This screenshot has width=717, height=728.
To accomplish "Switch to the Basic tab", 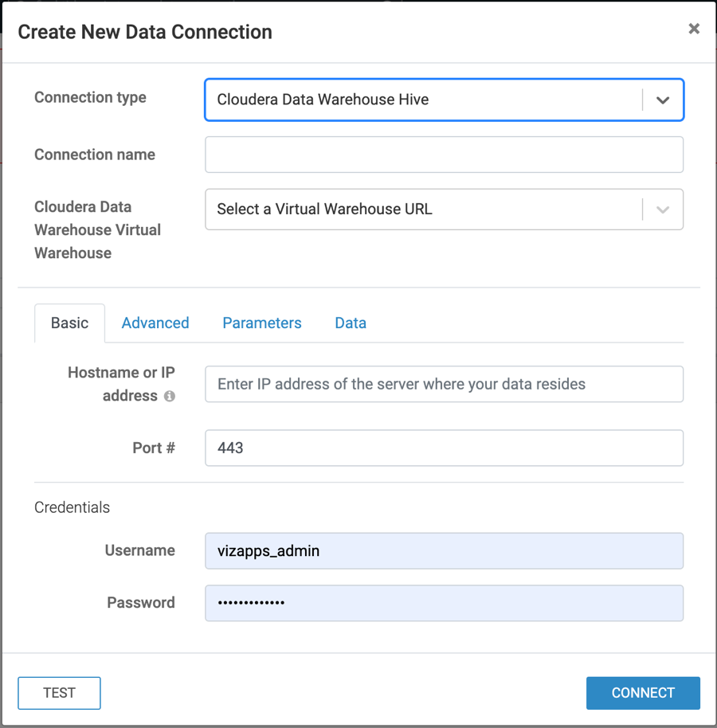I will pyautogui.click(x=69, y=323).
